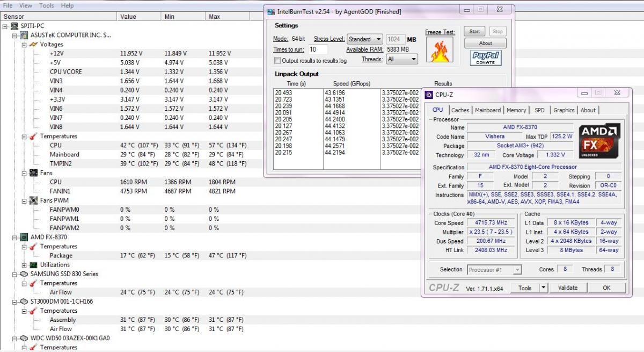Click the ASUSTeK motherboard icon
The image size is (644, 352).
point(24,35)
